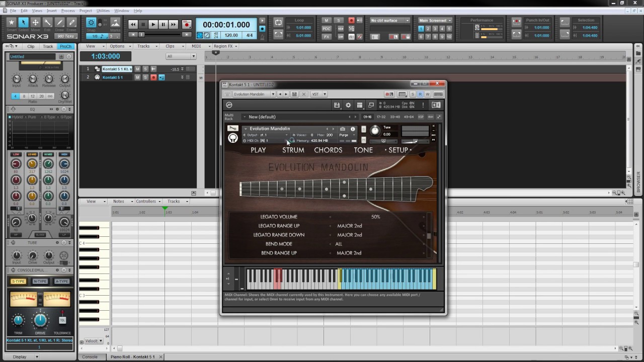The width and height of the screenshot is (644, 362).
Task: Open the VST dropdown in plugin header
Action: (x=319, y=94)
